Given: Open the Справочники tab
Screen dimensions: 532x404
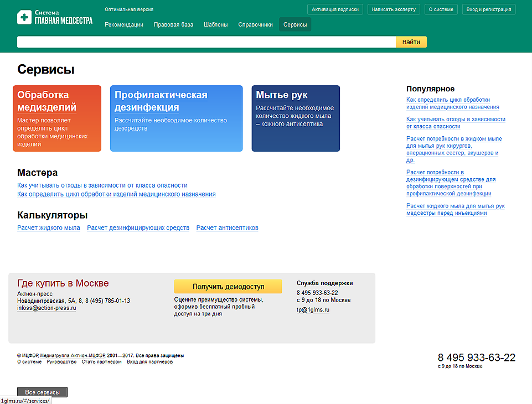Looking at the screenshot, I should click(255, 25).
